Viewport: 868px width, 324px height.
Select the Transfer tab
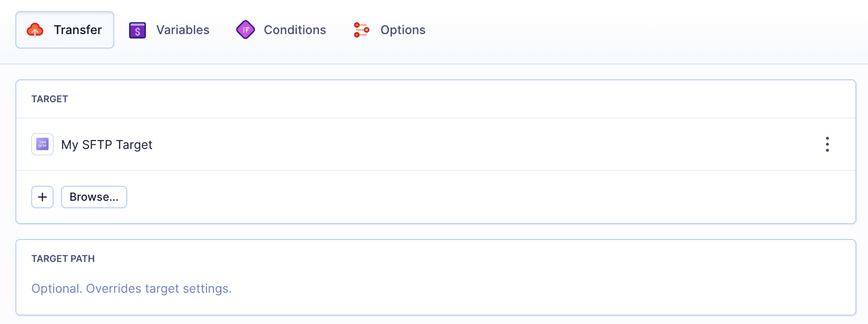pos(78,29)
